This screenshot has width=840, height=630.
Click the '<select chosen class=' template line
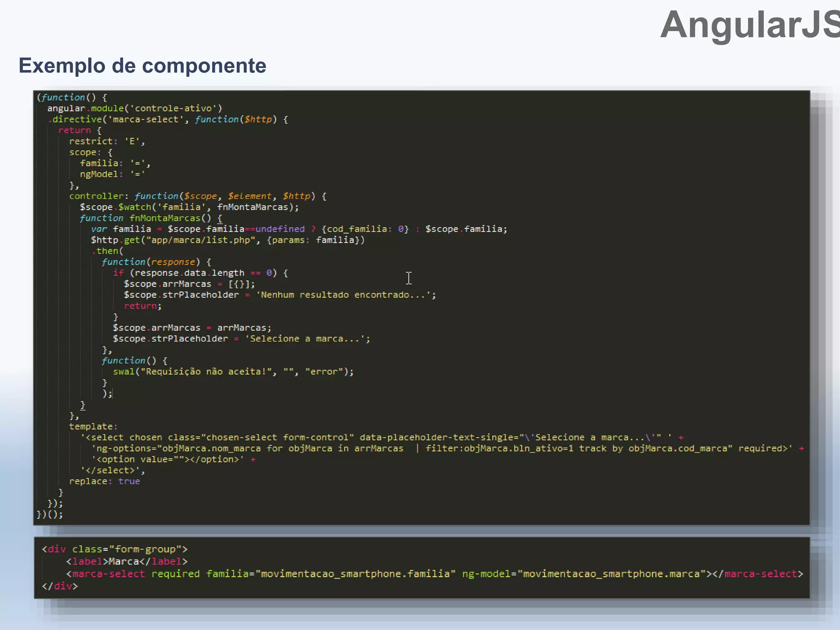381,438
